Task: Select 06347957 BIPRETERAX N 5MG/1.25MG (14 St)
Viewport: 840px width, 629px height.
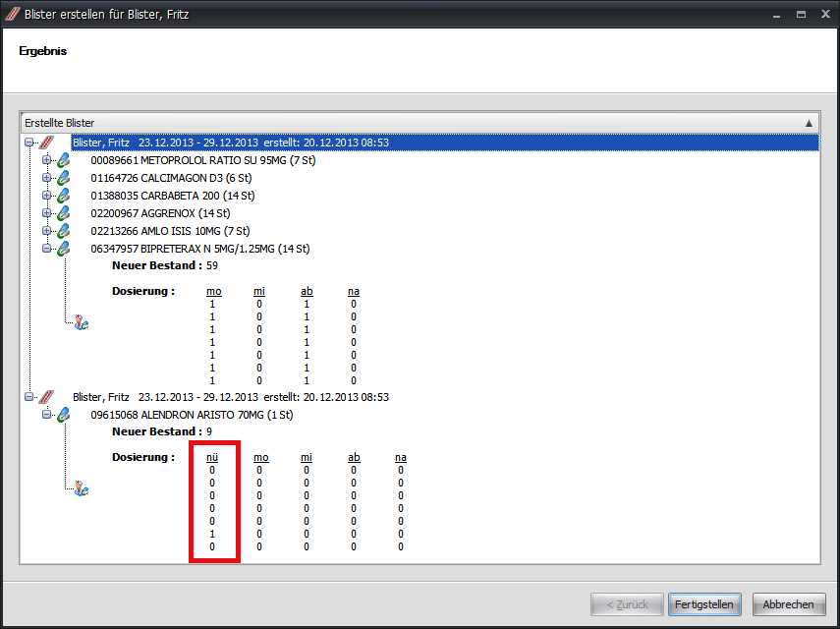Action: (200, 249)
